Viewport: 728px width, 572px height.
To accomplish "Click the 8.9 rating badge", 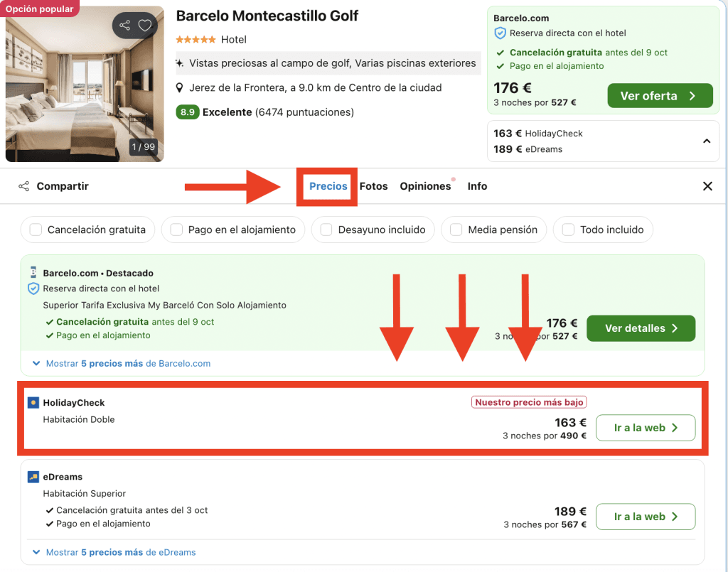I will 187,112.
